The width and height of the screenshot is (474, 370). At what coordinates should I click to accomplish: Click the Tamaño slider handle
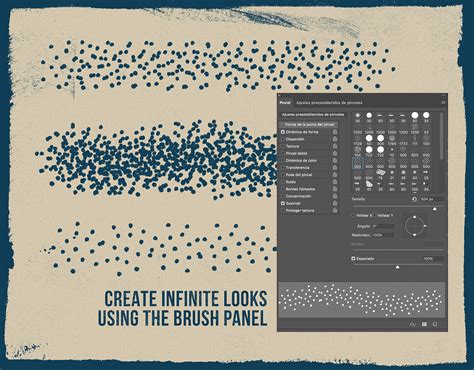coord(435,209)
